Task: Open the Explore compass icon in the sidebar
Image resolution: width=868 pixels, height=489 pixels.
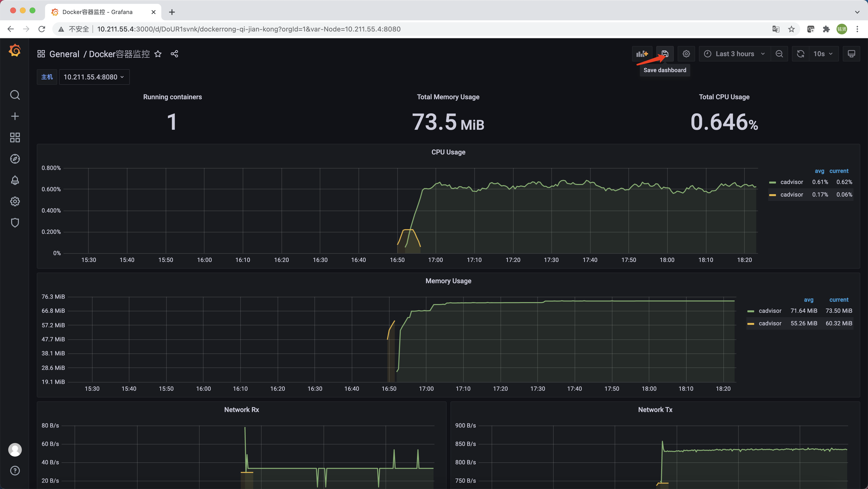Action: pyautogui.click(x=15, y=159)
